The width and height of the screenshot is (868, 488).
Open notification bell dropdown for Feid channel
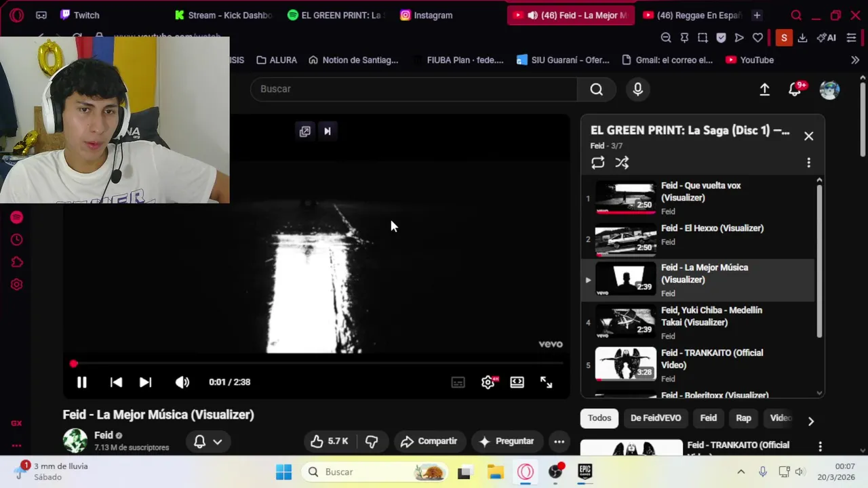coord(208,441)
